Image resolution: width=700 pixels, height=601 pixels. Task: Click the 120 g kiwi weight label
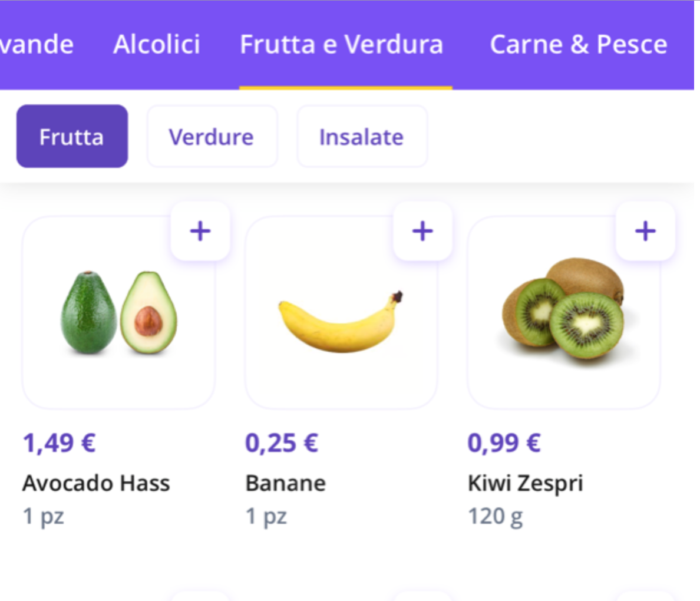[x=496, y=516]
